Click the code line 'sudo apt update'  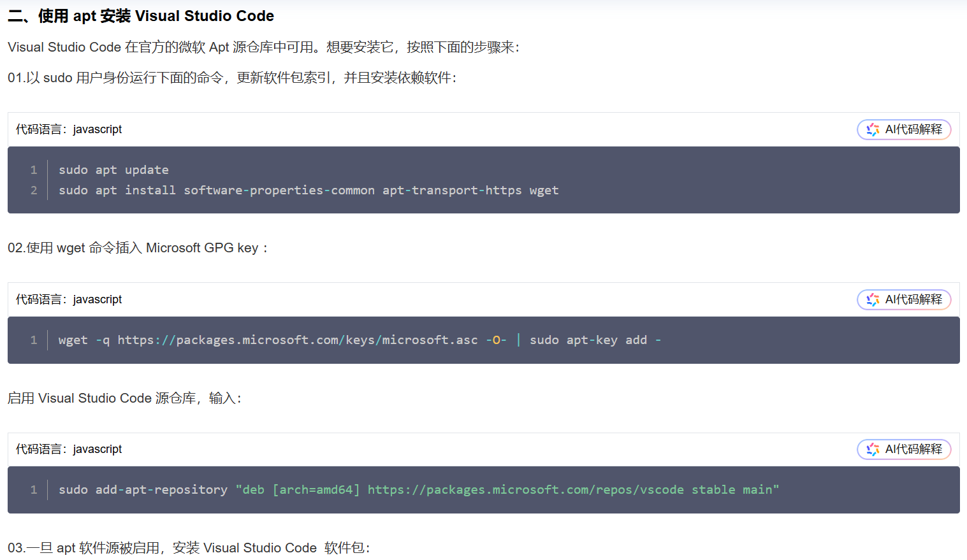pos(113,170)
